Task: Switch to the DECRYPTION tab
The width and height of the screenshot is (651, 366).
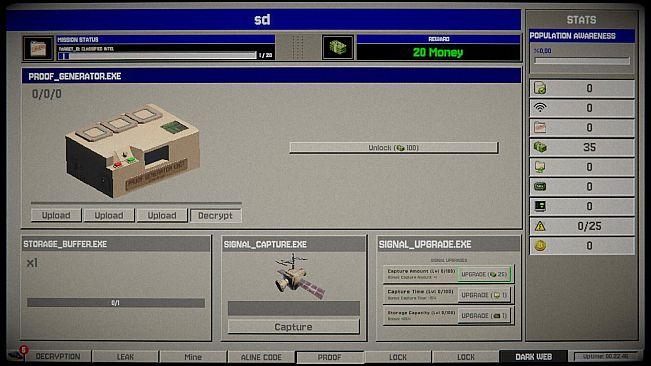Action: pos(58,356)
